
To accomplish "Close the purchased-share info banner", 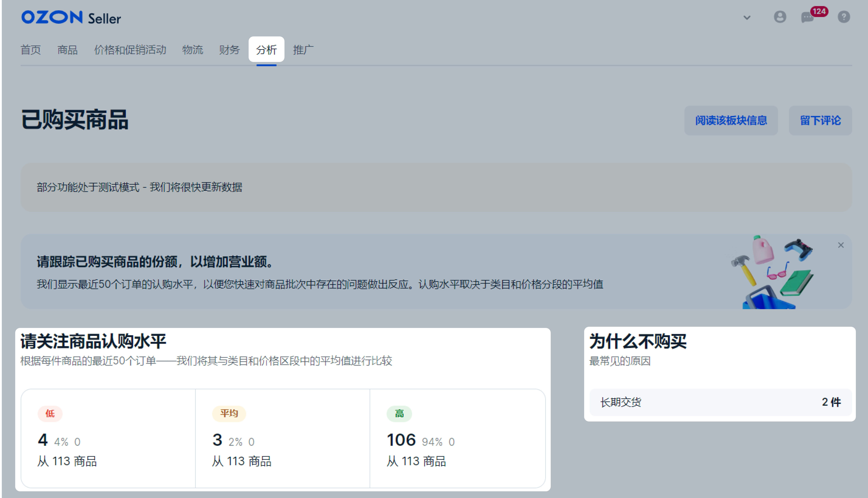I will pos(841,245).
